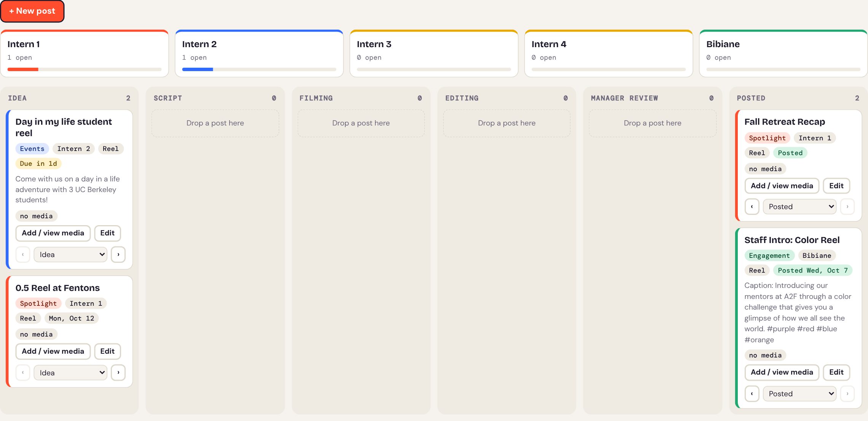Image resolution: width=868 pixels, height=421 pixels.
Task: Add media to 'Staff Intro: Color Reel'
Action: point(782,372)
